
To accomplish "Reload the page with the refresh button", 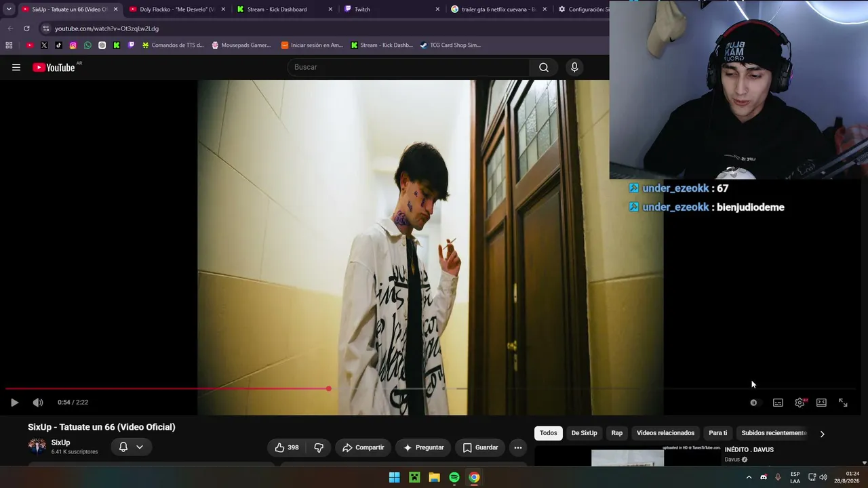I will 26,28.
